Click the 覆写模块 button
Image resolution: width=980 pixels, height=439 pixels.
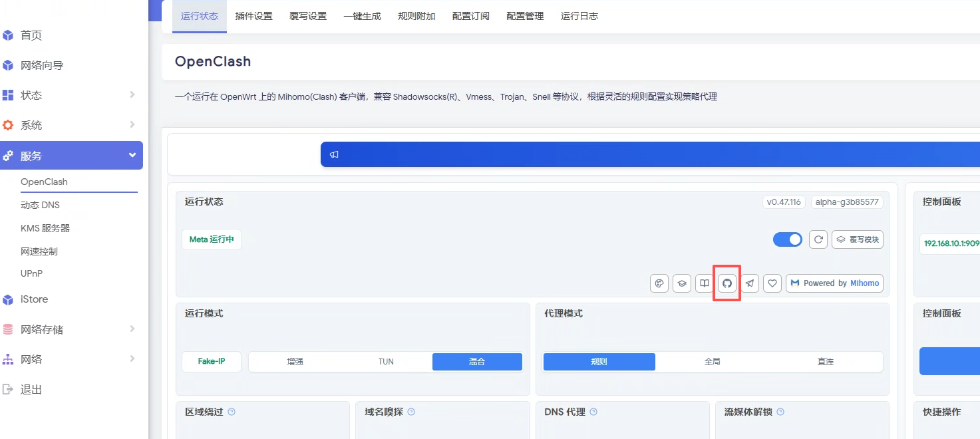[858, 239]
